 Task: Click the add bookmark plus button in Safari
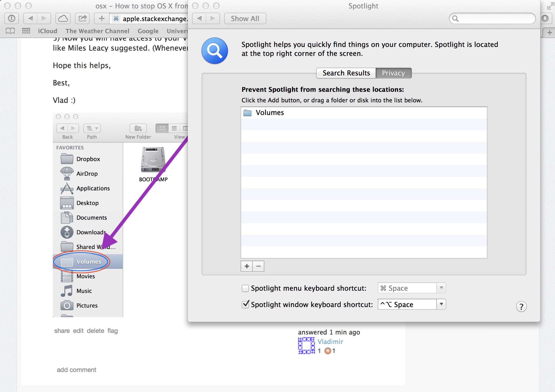(102, 18)
